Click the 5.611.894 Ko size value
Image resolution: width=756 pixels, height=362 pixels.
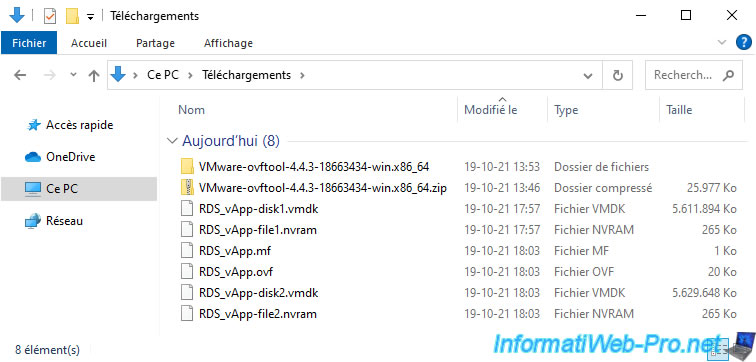point(704,209)
